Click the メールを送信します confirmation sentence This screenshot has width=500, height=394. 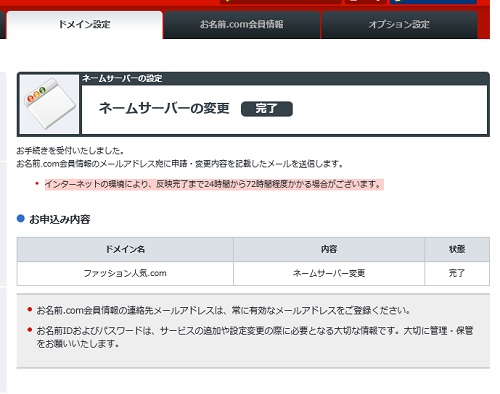point(180,164)
